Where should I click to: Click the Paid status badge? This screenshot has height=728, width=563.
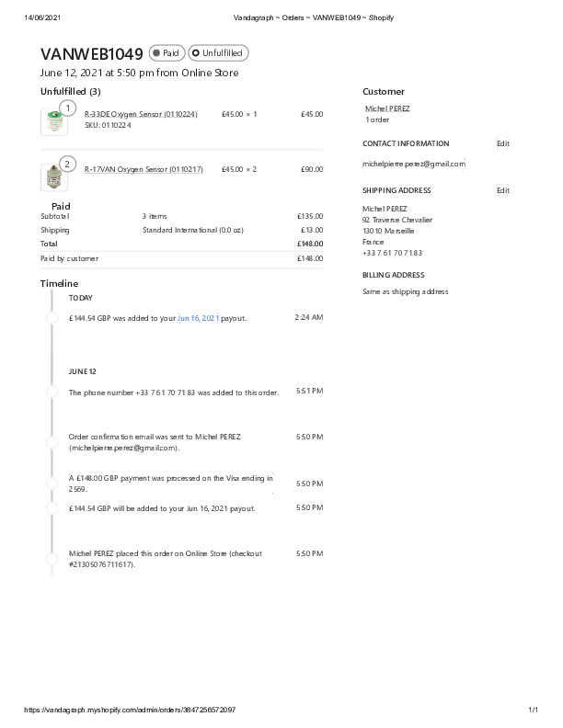point(167,53)
